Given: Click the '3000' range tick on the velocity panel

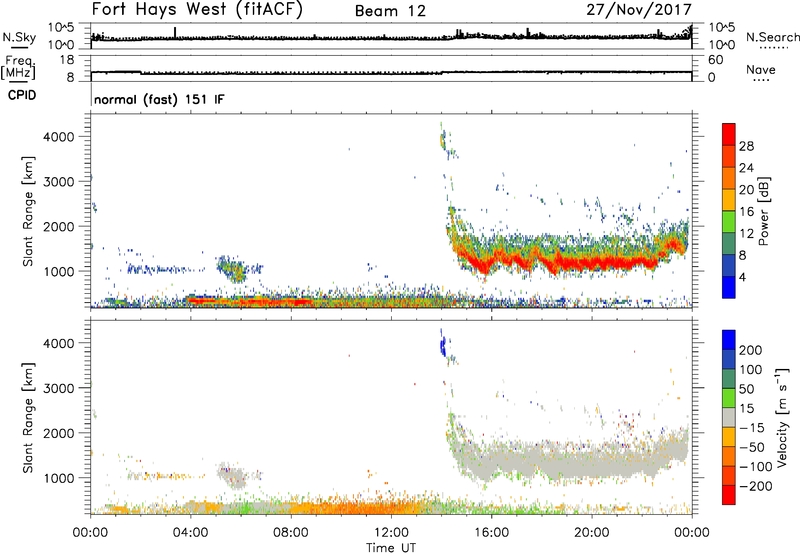Looking at the screenshot, I should coord(58,388).
